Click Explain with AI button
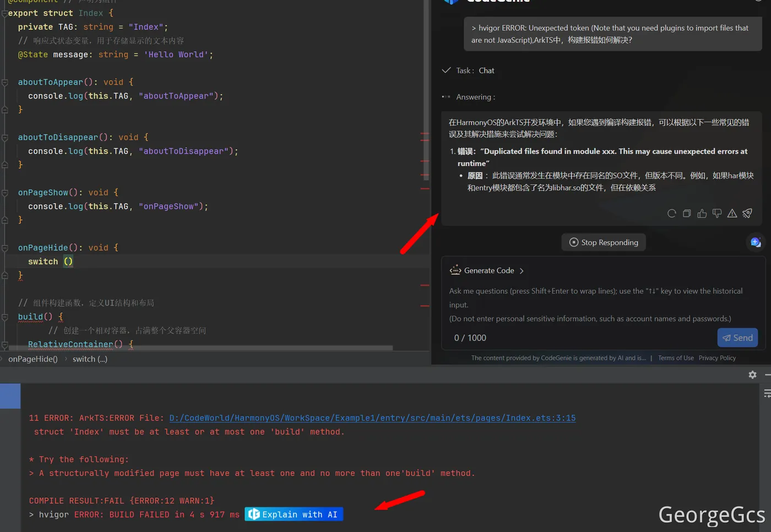 pos(294,514)
